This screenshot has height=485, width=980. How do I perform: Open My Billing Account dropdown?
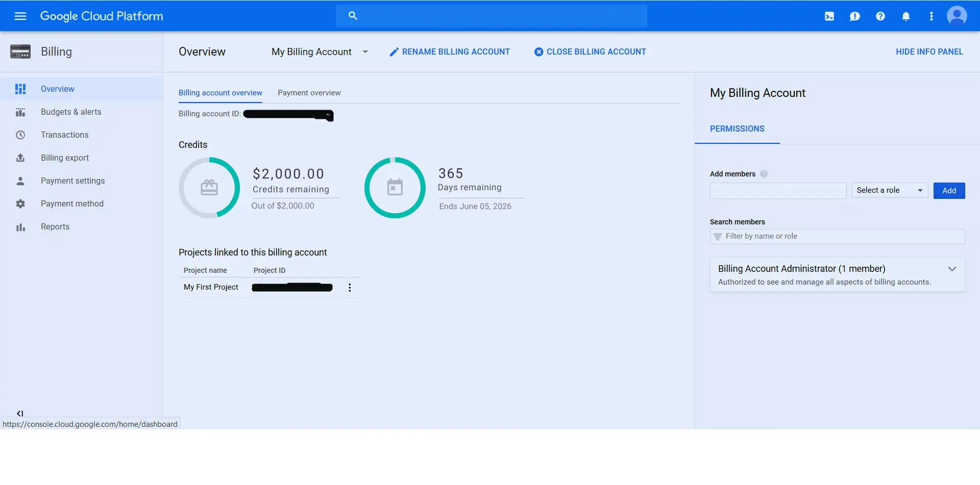tap(320, 52)
